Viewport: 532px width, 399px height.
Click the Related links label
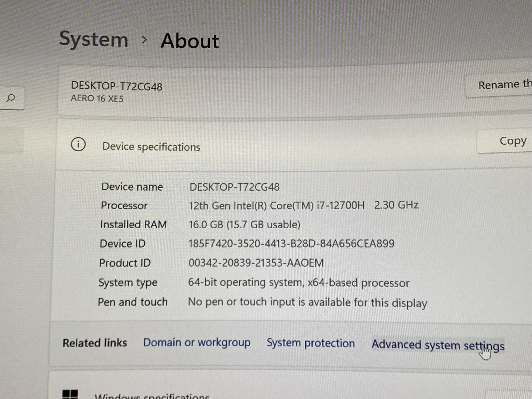[x=95, y=343]
